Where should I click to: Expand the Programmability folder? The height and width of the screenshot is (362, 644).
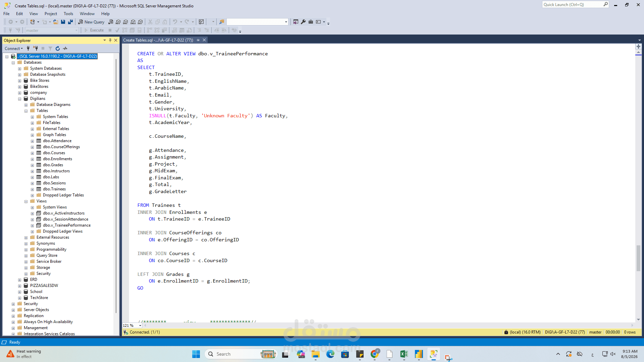tap(26, 249)
